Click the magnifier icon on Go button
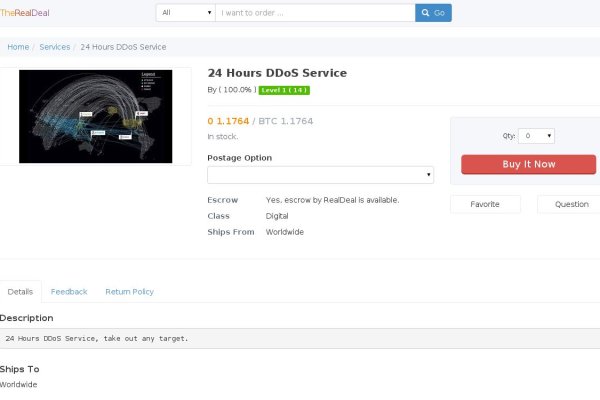This screenshot has height=400, width=600. (426, 13)
